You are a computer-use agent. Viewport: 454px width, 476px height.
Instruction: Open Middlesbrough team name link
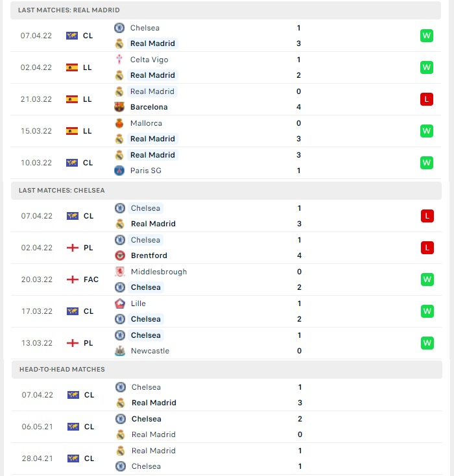tap(159, 272)
